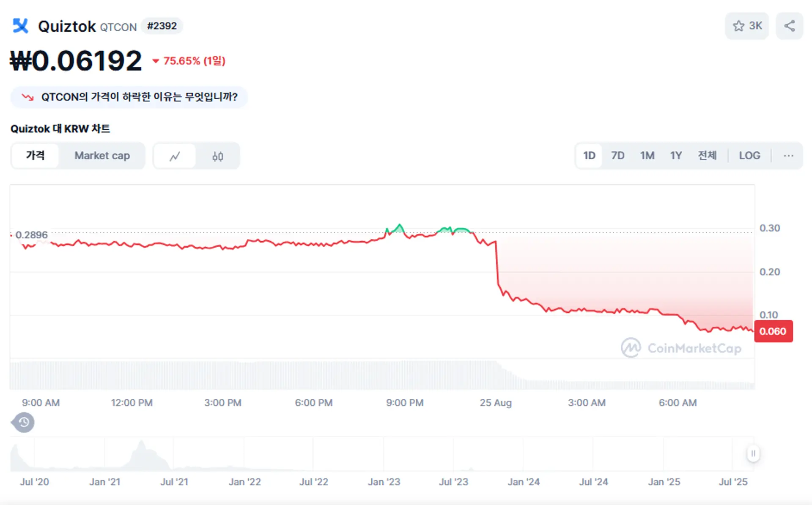Toggle LOG scale on chart
This screenshot has height=505, width=812.
pyautogui.click(x=749, y=156)
